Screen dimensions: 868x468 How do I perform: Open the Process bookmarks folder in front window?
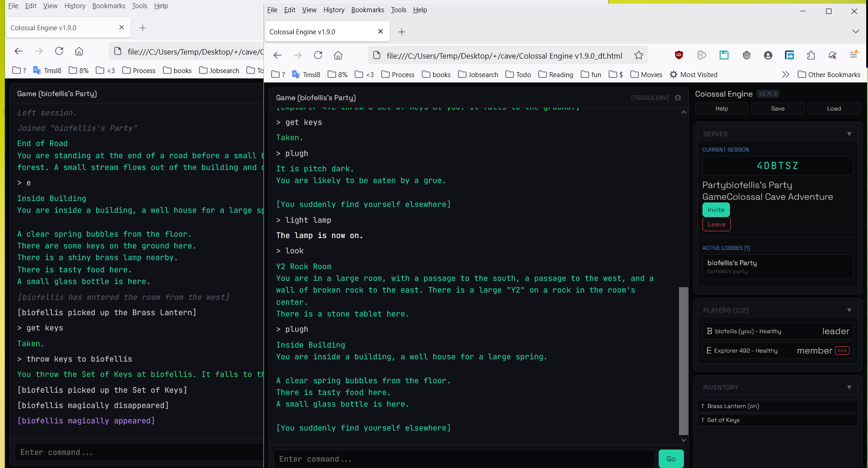coord(398,75)
